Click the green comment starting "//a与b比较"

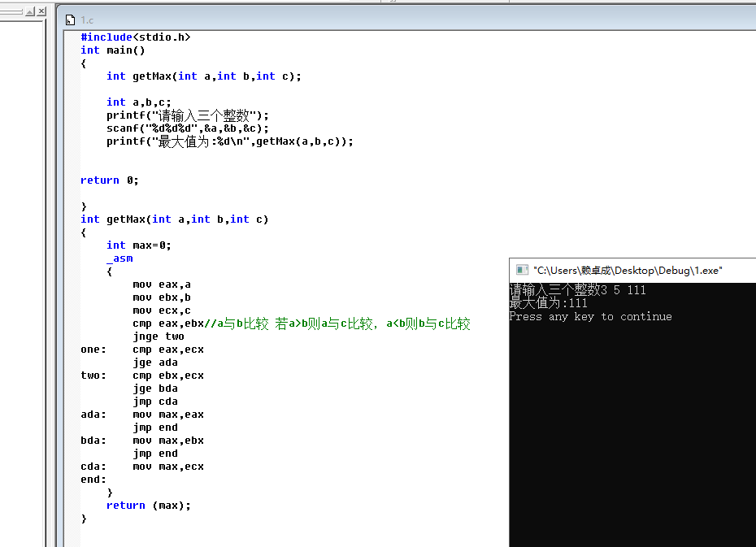coord(337,323)
